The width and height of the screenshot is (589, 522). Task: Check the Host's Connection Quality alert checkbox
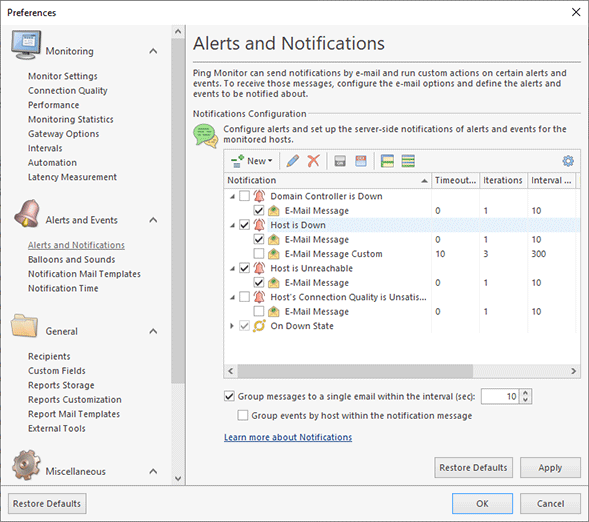[x=245, y=297]
